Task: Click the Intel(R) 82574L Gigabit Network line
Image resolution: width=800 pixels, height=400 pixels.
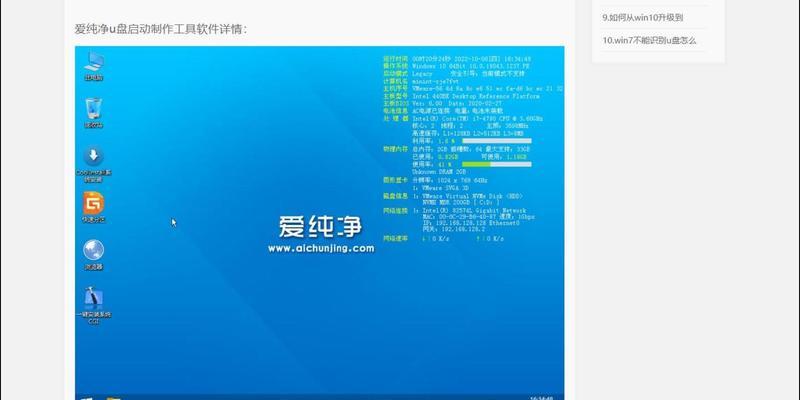Action: (x=473, y=210)
